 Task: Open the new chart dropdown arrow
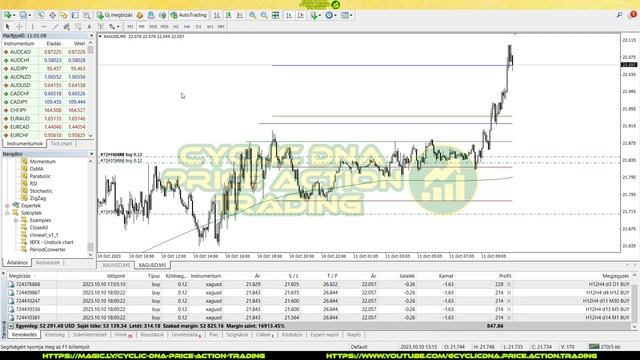[14, 15]
